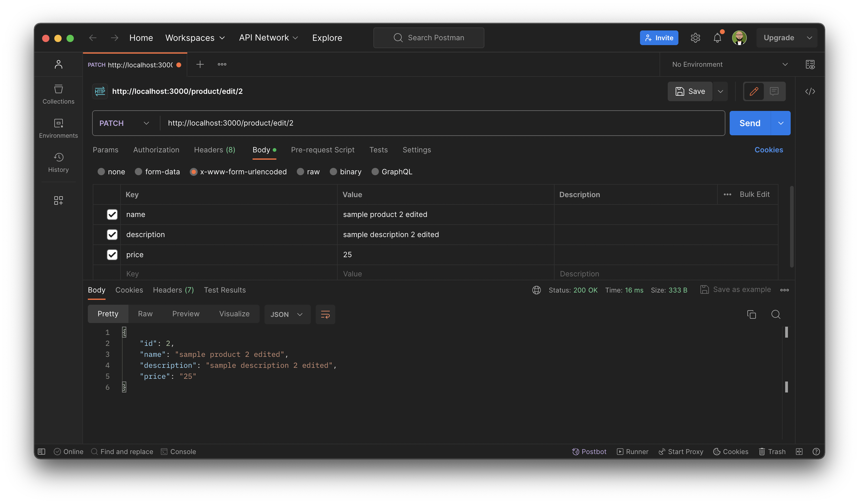The image size is (859, 504).
Task: Open the Postbot assistant in the status bar
Action: 589,452
